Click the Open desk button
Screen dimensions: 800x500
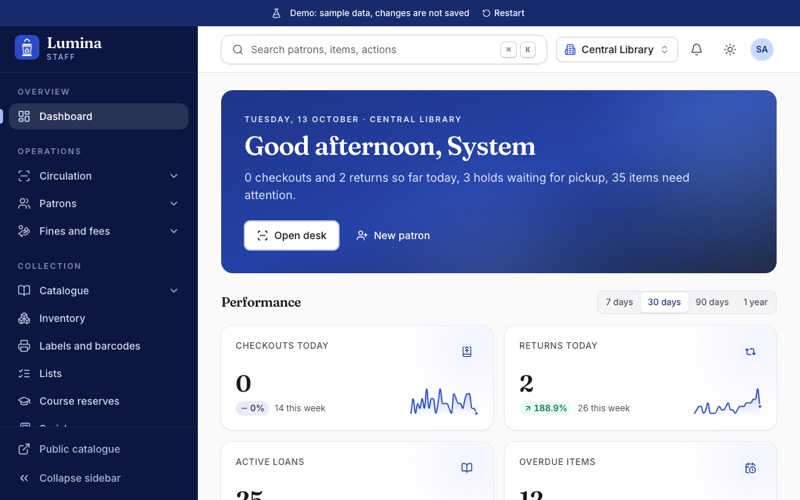291,235
